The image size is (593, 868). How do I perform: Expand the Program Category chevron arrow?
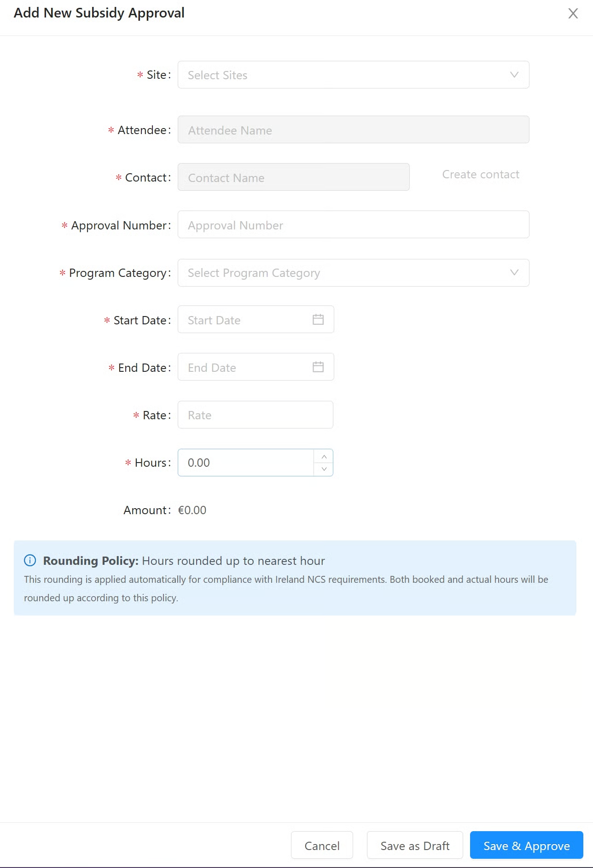[514, 273]
